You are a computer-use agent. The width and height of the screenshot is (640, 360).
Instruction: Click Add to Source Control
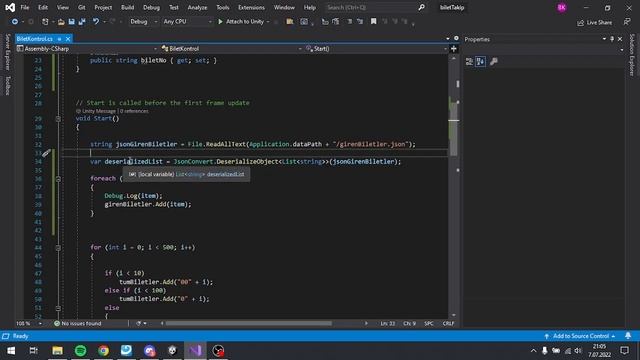coord(580,336)
